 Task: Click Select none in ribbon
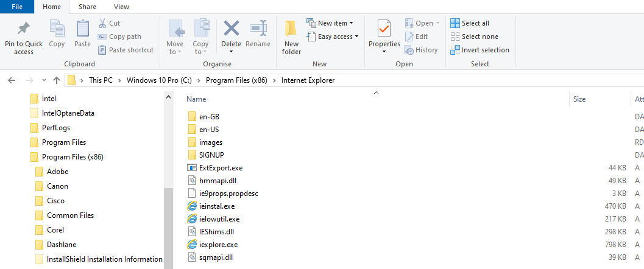point(475,37)
